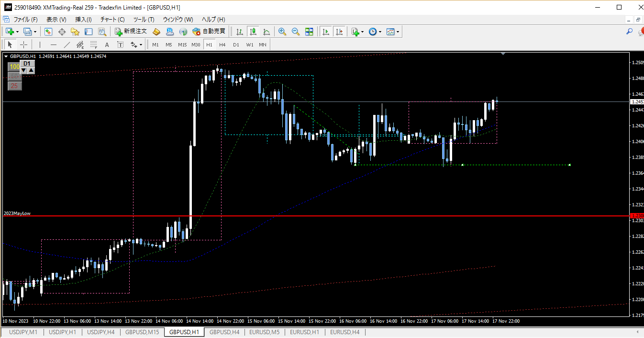Toggle chart shift
The height and width of the screenshot is (338, 644).
pos(339,32)
